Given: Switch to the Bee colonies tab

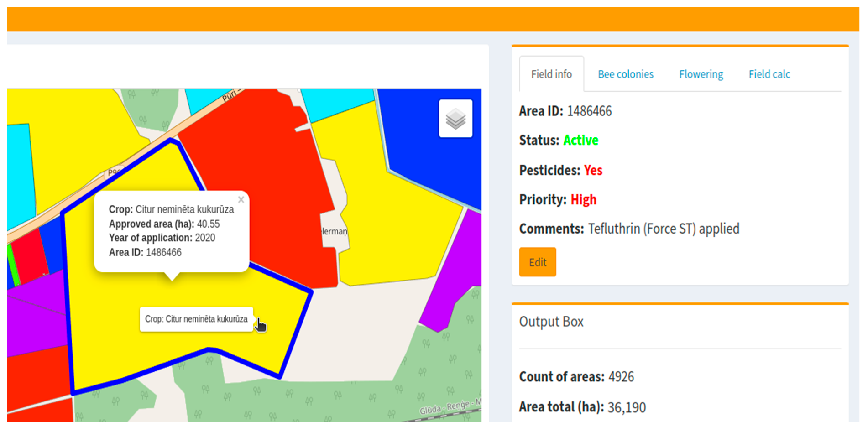Looking at the screenshot, I should click(x=625, y=74).
